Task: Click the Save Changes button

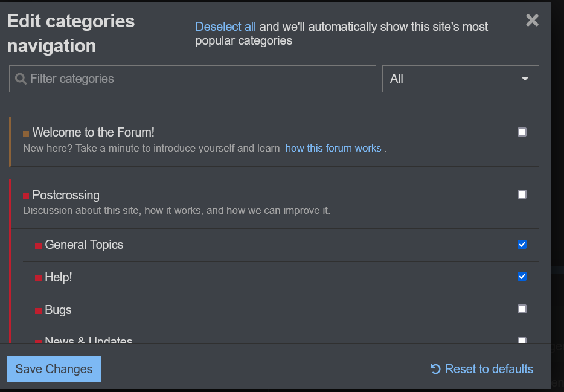Action: pos(54,369)
